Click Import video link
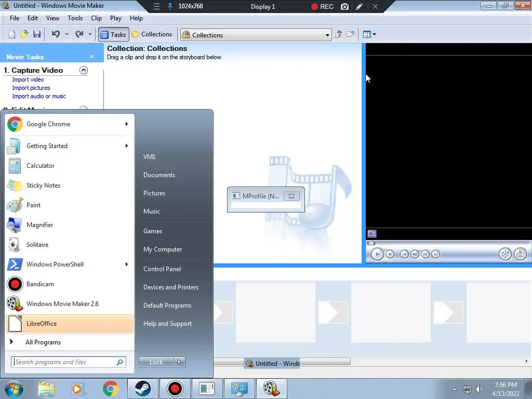 (x=28, y=79)
